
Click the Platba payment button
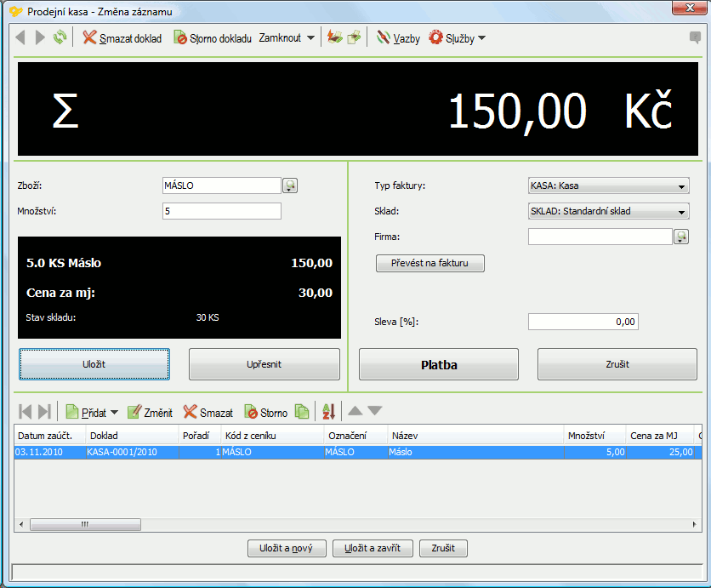point(439,364)
